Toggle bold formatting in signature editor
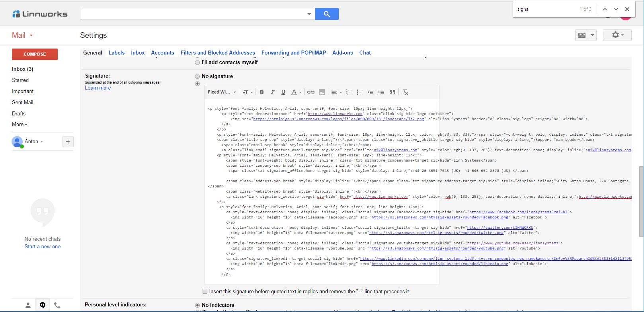Image resolution: width=644 pixels, height=312 pixels. coord(262,92)
